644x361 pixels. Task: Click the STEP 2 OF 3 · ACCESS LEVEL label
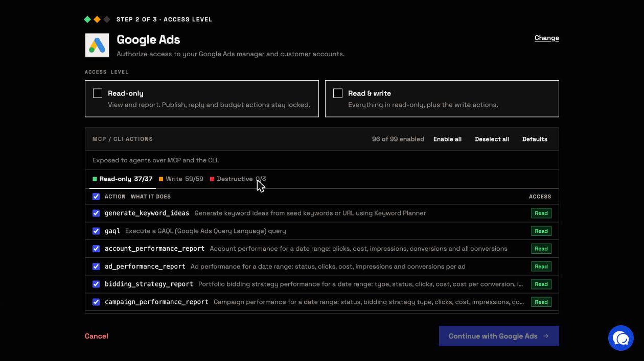click(164, 19)
